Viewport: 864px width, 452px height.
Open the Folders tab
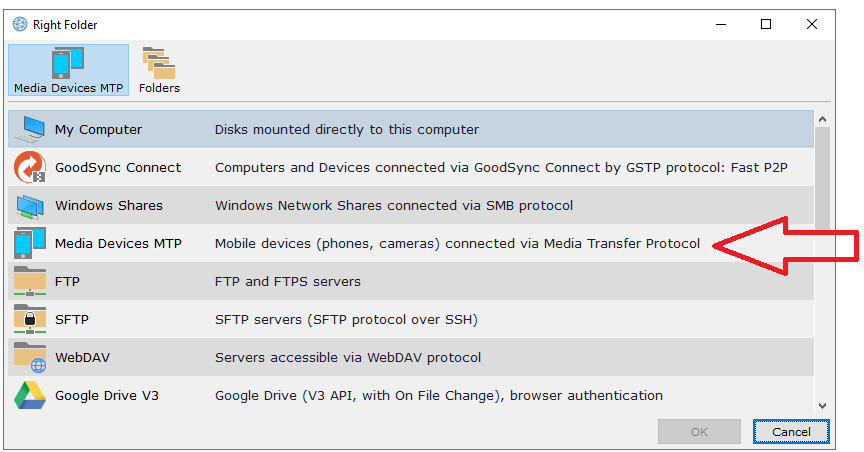pyautogui.click(x=159, y=70)
